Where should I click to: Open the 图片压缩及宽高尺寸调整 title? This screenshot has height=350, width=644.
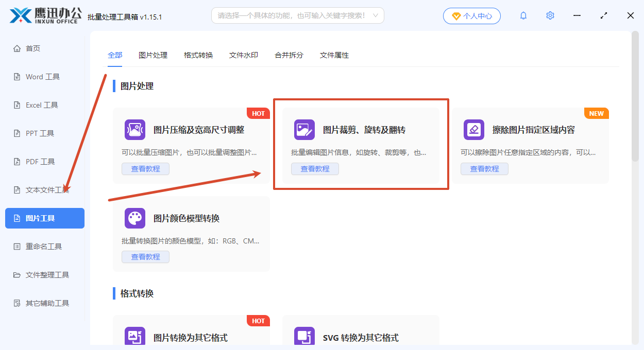click(x=199, y=130)
